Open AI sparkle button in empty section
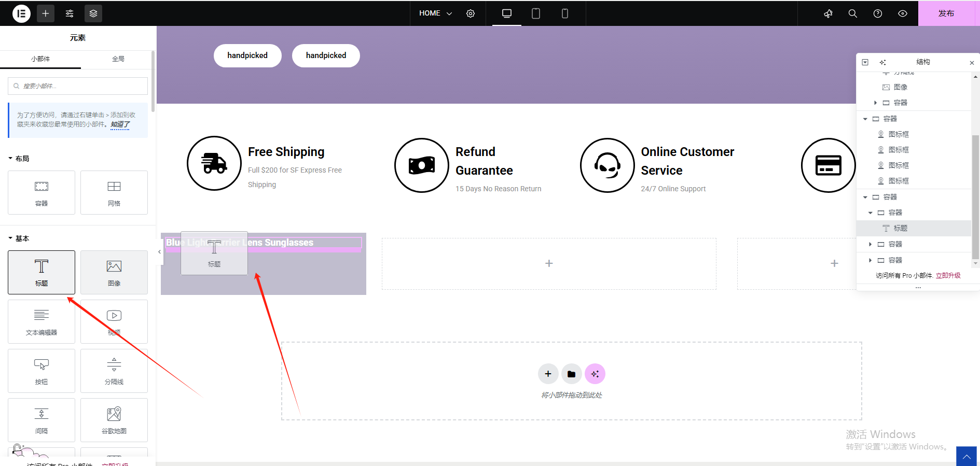Viewport: 980px width, 466px height. (595, 374)
